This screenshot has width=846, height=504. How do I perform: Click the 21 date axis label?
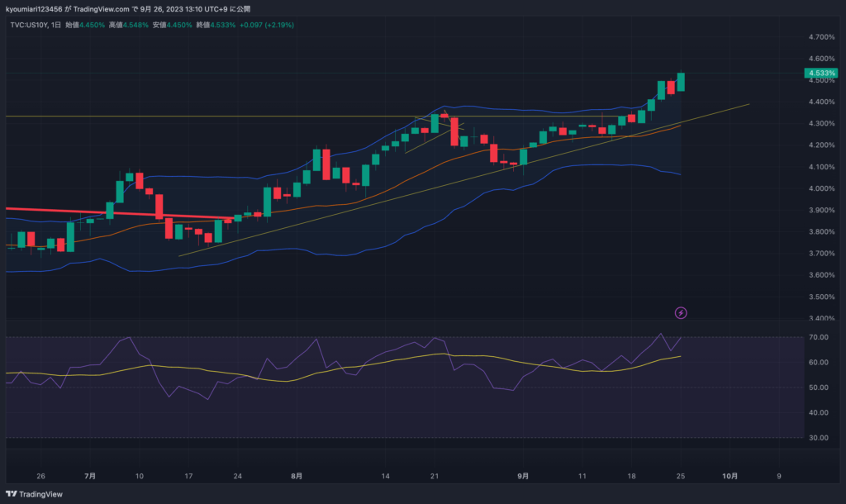435,476
